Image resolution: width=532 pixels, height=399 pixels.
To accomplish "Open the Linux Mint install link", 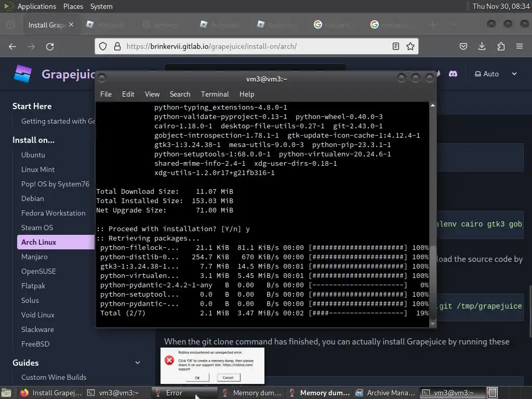I will coord(37,169).
